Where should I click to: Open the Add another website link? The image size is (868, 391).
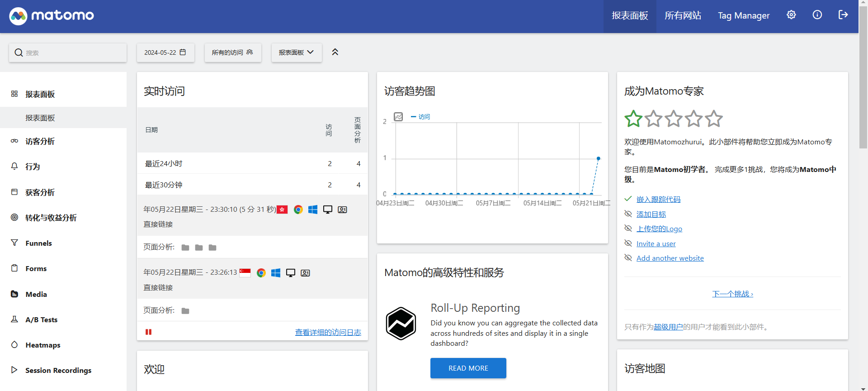coord(670,258)
